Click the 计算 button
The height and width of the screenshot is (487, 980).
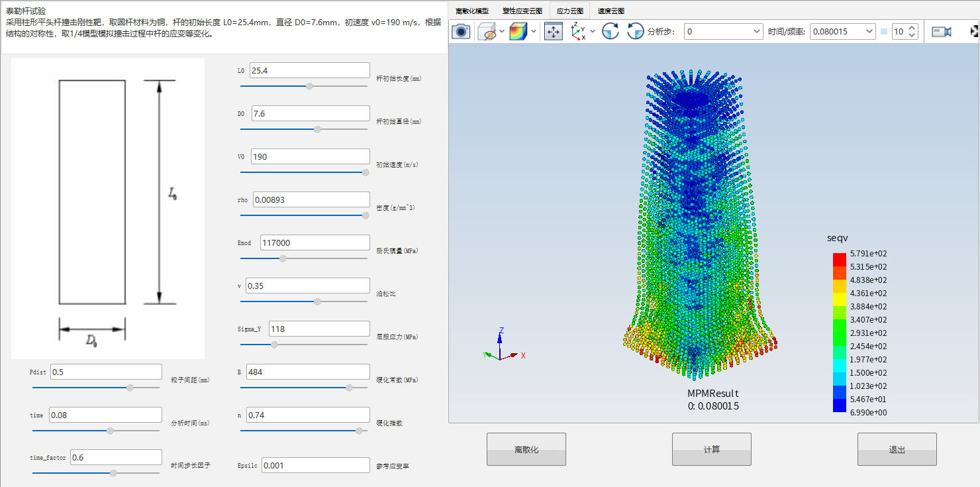[x=712, y=449]
